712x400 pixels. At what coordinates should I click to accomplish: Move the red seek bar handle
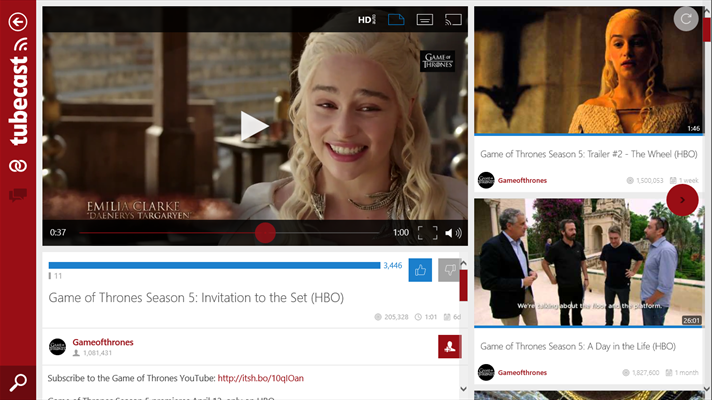265,233
